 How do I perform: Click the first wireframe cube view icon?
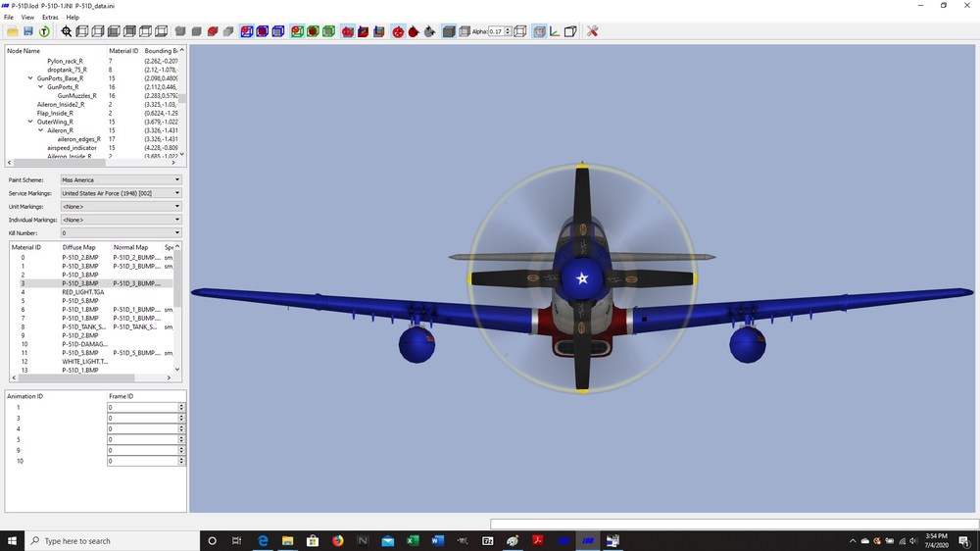(82, 31)
